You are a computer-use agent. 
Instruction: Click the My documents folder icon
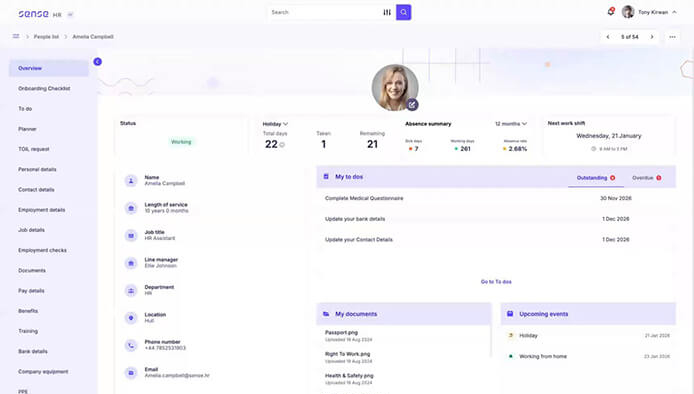[326, 314]
